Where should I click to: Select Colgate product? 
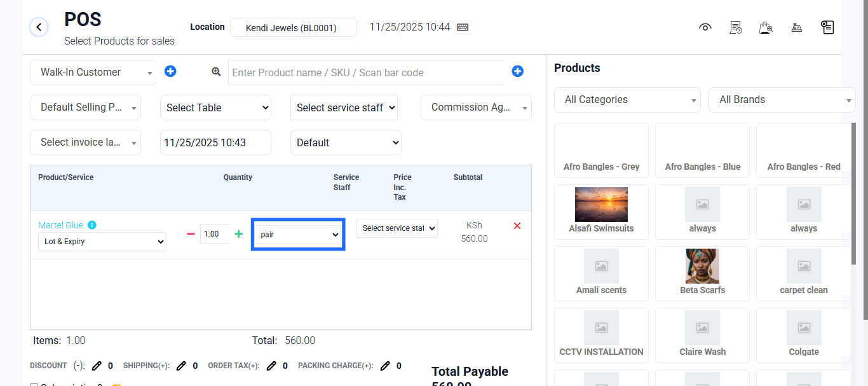click(804, 335)
